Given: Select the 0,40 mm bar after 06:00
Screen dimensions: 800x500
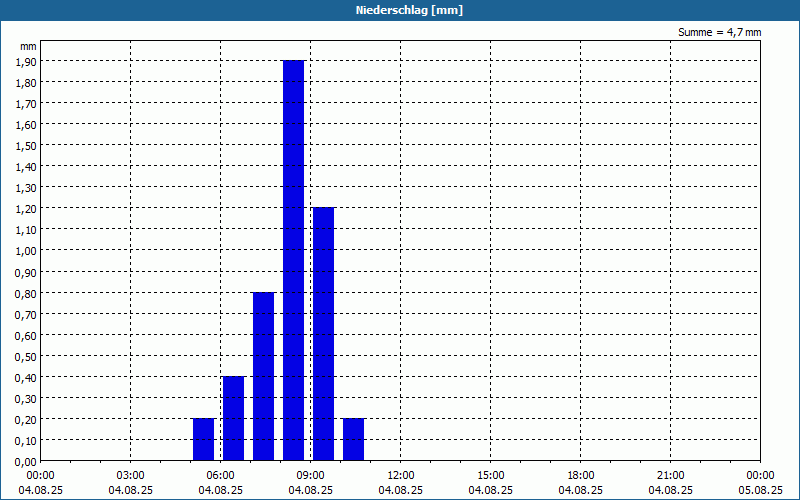Looking at the screenshot, I should (233, 418).
